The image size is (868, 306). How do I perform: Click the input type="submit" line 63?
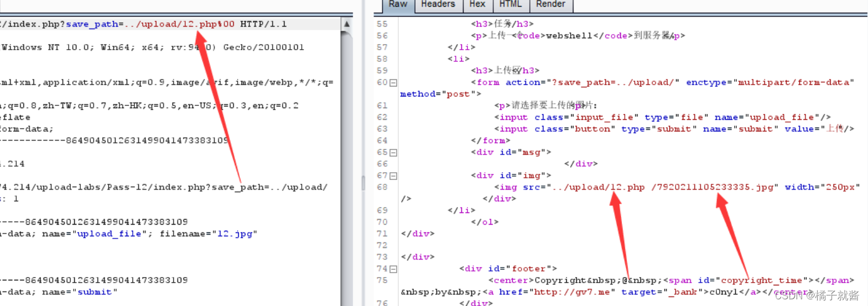point(674,129)
